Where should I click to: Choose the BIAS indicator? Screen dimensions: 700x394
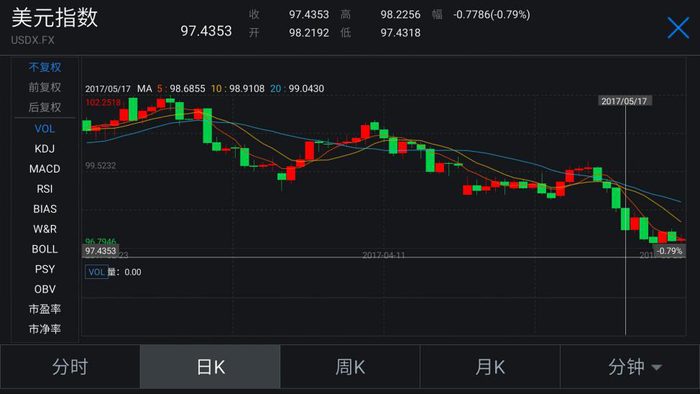[45, 209]
